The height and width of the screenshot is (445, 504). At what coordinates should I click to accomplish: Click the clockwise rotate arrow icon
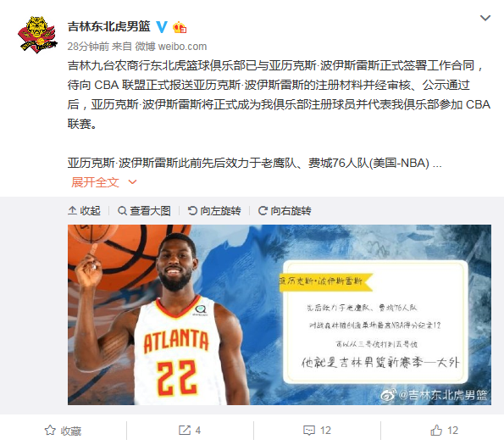(x=263, y=211)
